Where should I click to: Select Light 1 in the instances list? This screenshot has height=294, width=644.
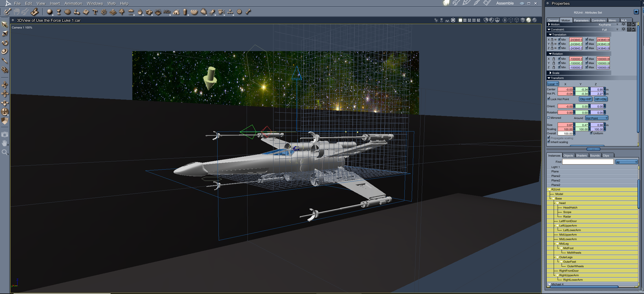tap(555, 167)
